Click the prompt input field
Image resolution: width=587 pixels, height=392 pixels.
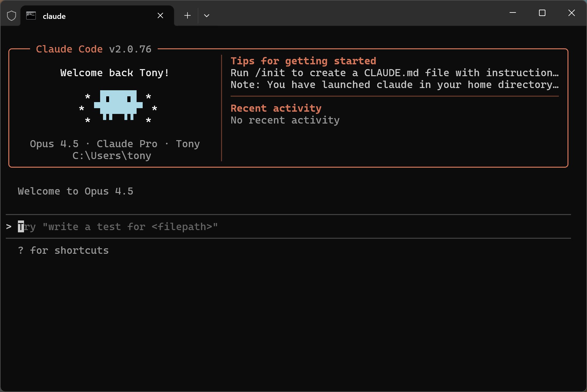click(x=288, y=227)
